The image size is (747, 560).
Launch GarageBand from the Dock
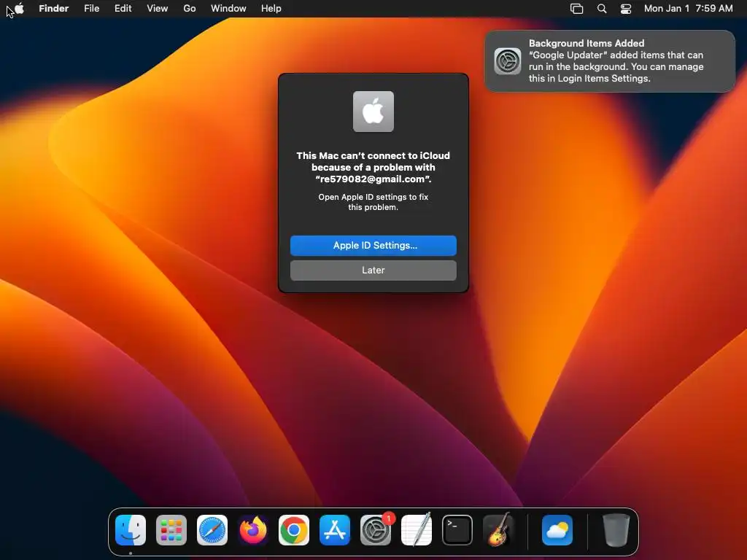(x=498, y=530)
